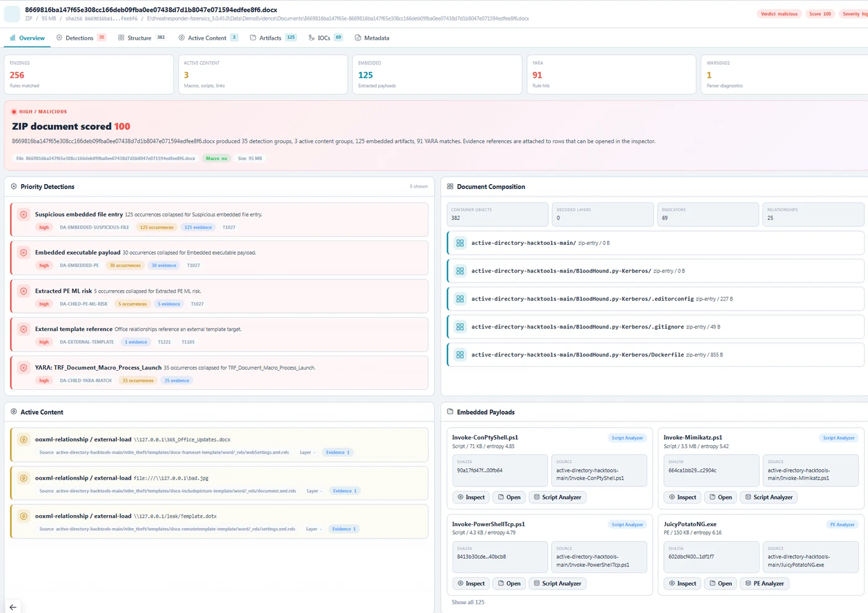Click the 125 occurrences badge
868x613 pixels.
tap(157, 227)
